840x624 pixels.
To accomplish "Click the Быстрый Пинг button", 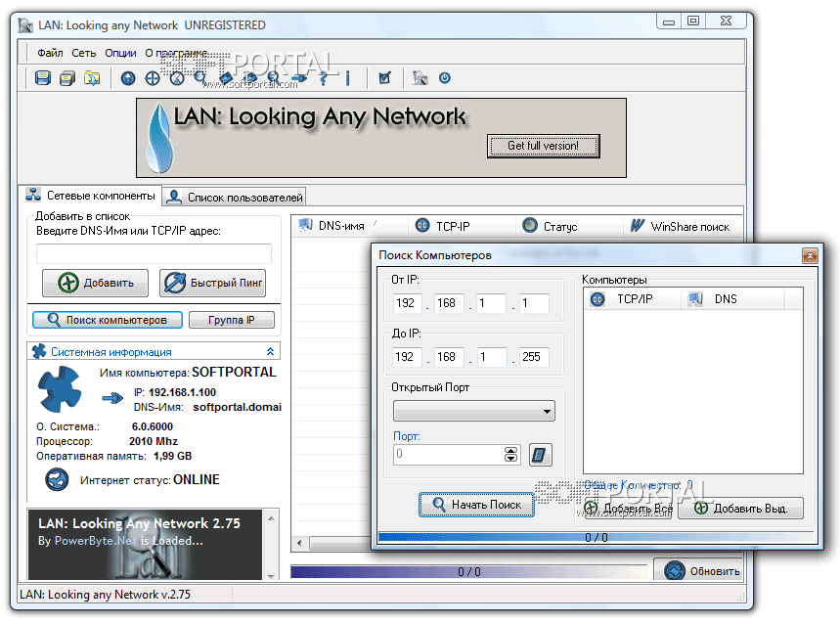I will (212, 283).
